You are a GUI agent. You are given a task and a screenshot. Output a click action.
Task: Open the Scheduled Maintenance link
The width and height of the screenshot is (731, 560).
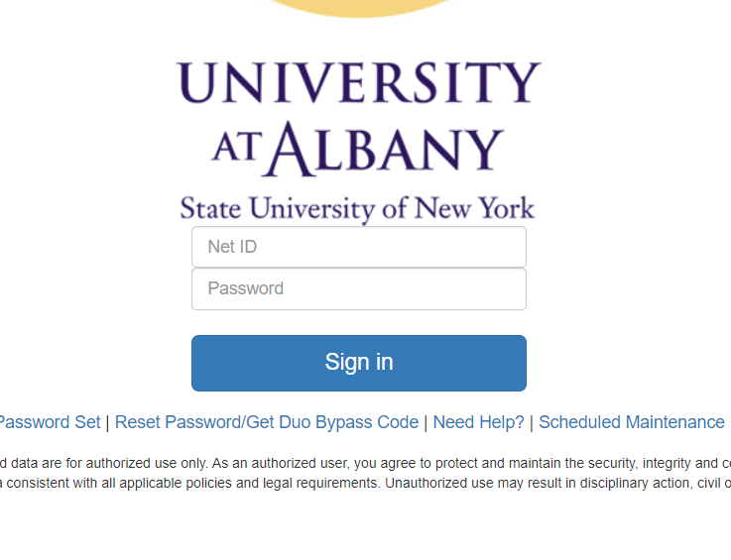click(x=631, y=422)
